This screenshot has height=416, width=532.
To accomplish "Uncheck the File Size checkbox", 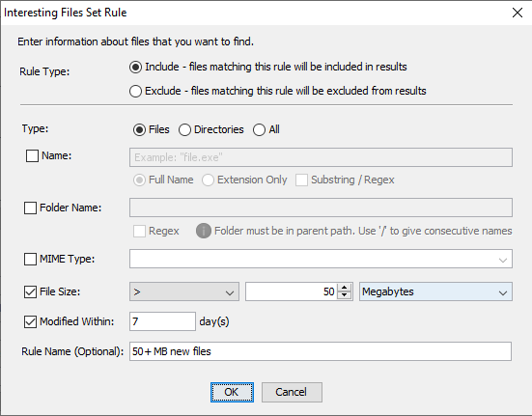I will tap(30, 291).
